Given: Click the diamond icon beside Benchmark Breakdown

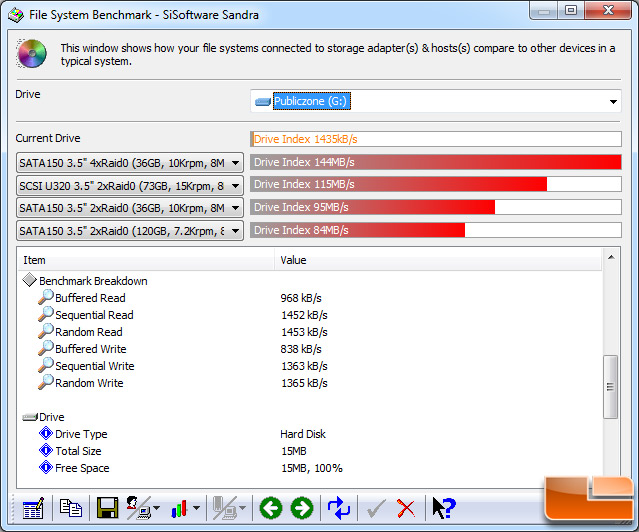Looking at the screenshot, I should tap(29, 280).
